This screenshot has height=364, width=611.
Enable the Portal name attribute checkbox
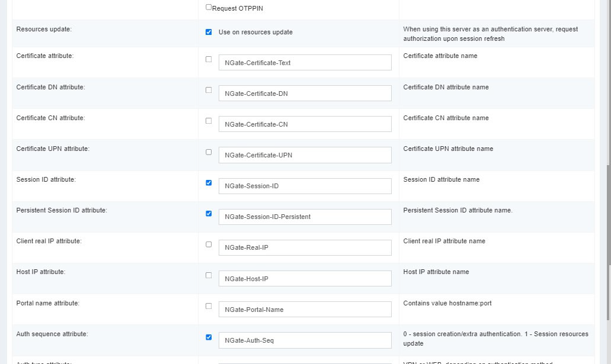click(x=209, y=306)
